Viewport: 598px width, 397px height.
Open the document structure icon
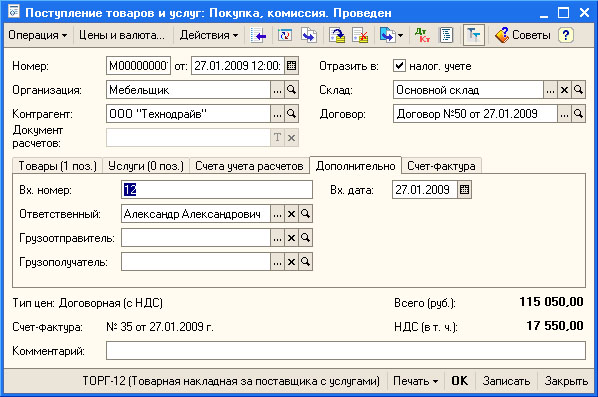[446, 35]
